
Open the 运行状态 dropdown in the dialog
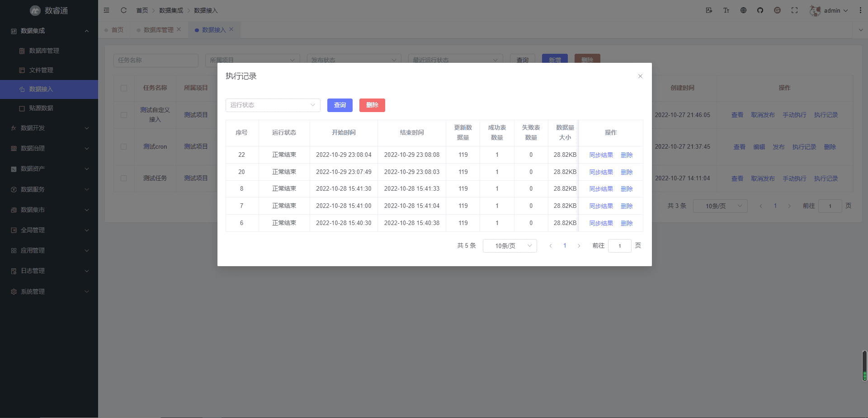(273, 105)
